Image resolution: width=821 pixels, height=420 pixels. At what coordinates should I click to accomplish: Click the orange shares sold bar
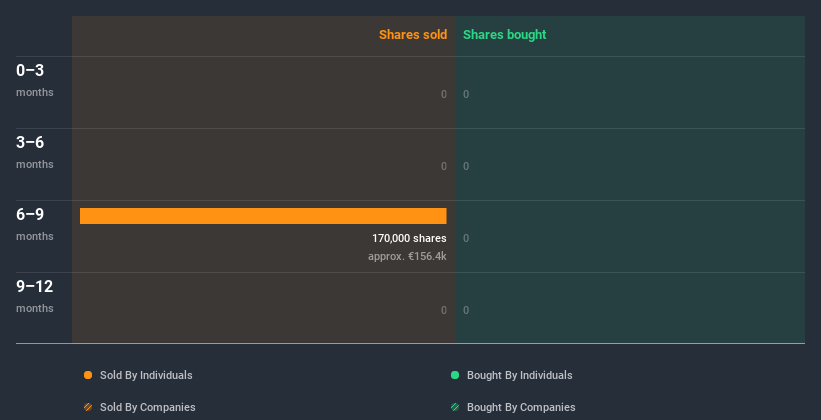click(263, 216)
